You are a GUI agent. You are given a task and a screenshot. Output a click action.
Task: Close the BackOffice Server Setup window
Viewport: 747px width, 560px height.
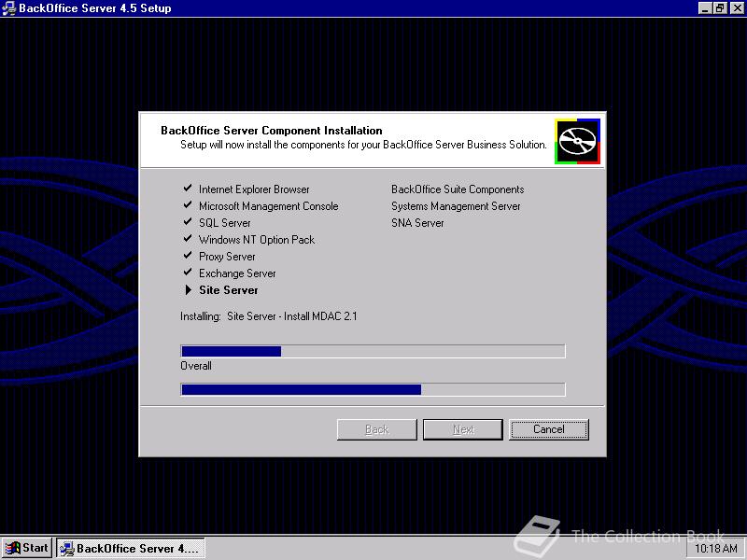point(737,8)
